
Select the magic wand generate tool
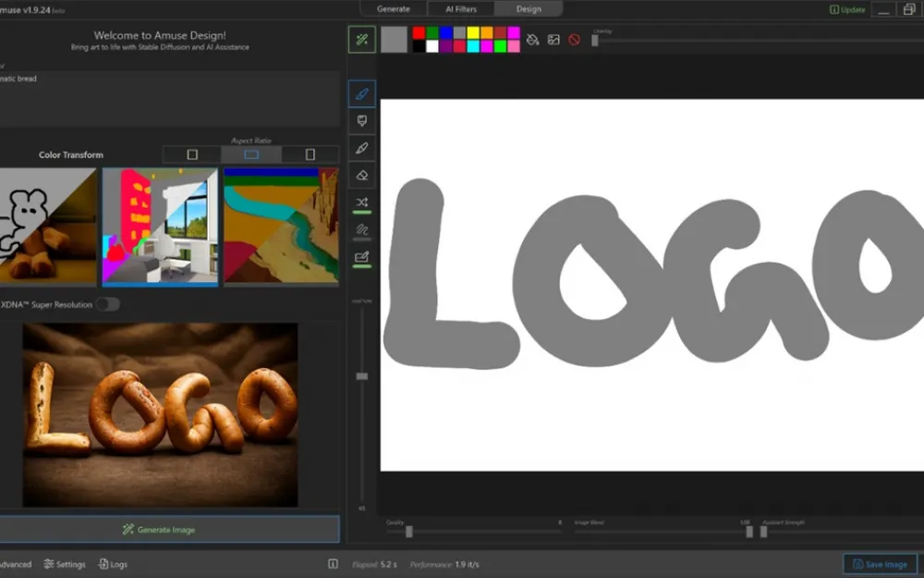coord(362,40)
